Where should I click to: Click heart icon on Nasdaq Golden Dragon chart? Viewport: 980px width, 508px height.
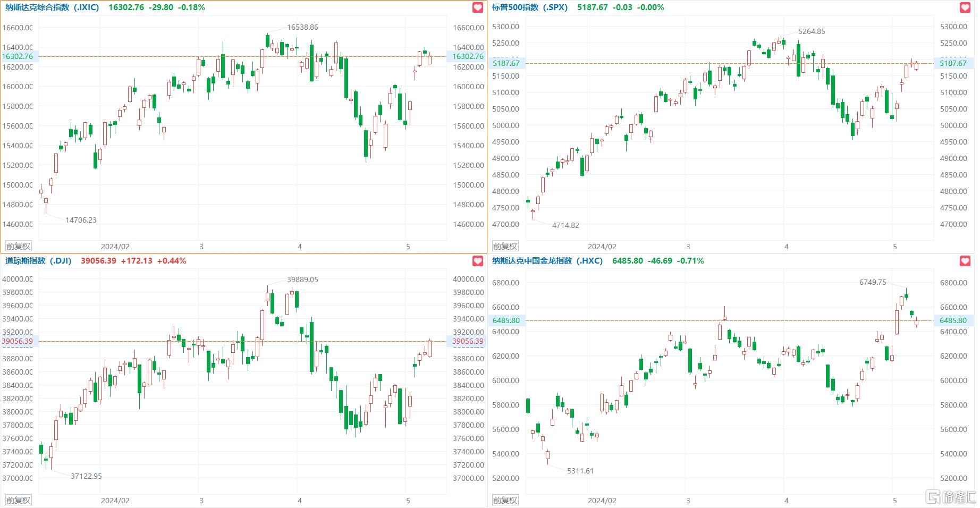coord(965,261)
